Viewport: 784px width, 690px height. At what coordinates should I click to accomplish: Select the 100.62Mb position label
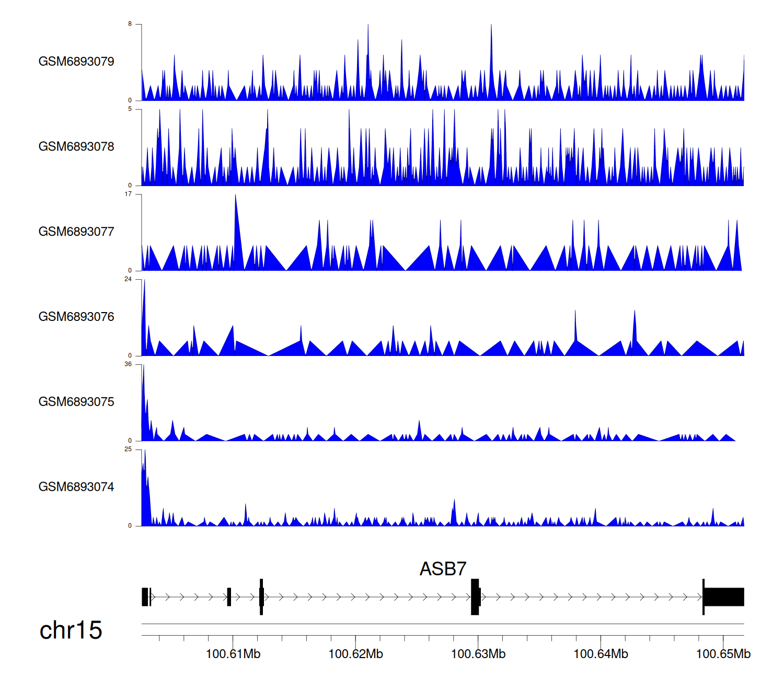coord(355,654)
